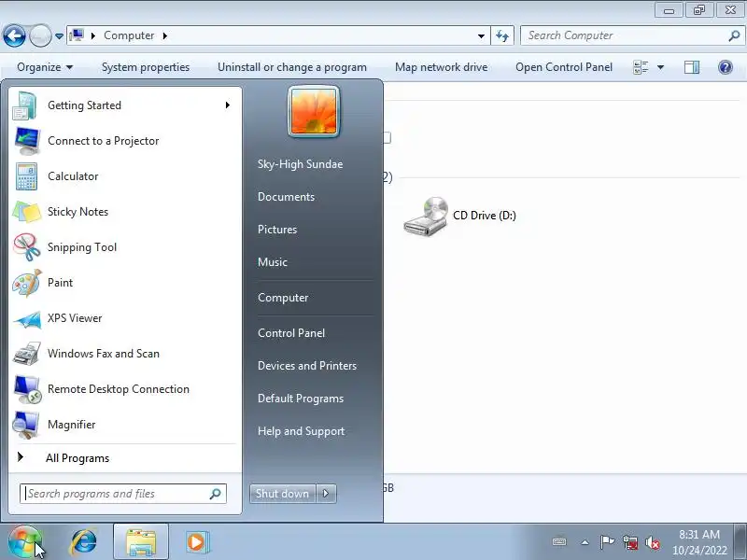Toggle the preview pane button
This screenshot has height=560, width=747.
tap(692, 67)
